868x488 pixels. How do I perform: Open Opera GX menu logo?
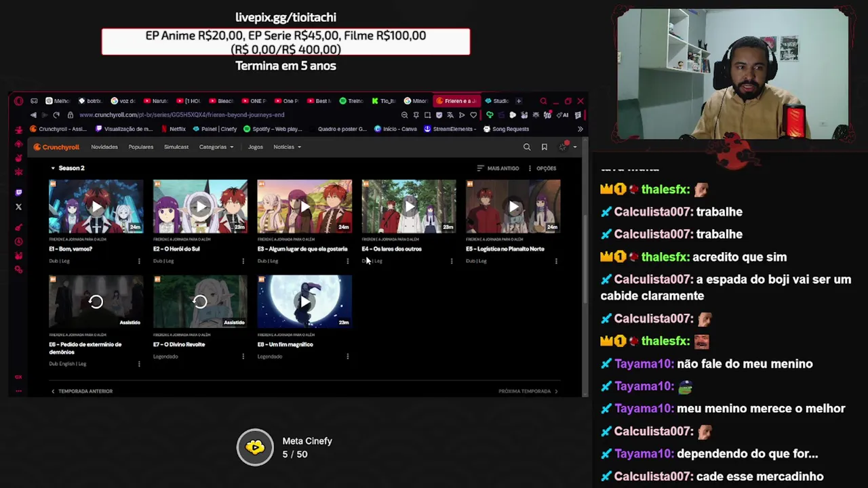pos(18,101)
